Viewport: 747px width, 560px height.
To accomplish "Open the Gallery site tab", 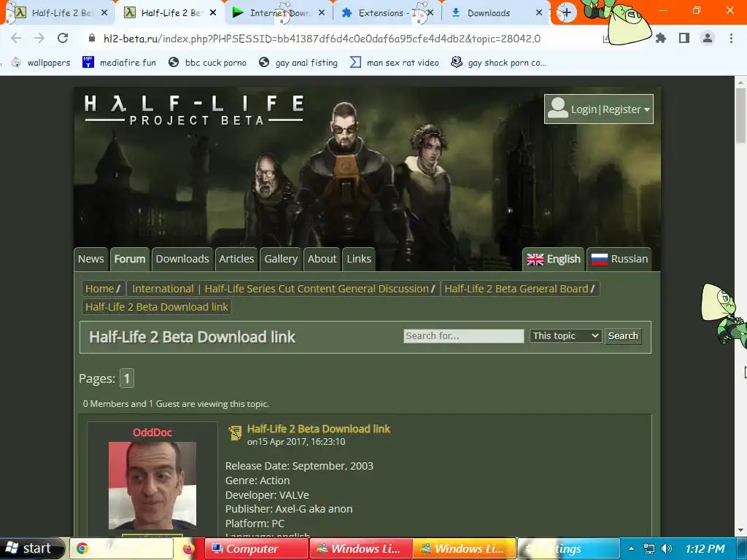I will (281, 259).
